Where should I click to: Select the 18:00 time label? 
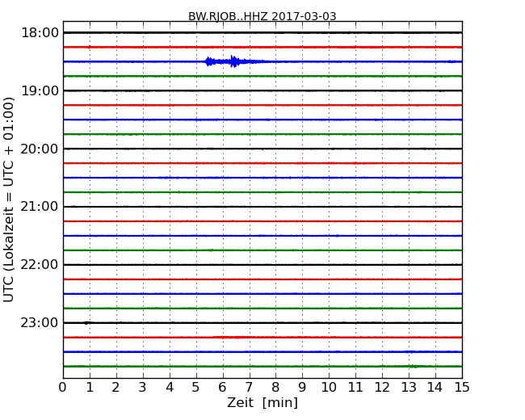tap(40, 33)
